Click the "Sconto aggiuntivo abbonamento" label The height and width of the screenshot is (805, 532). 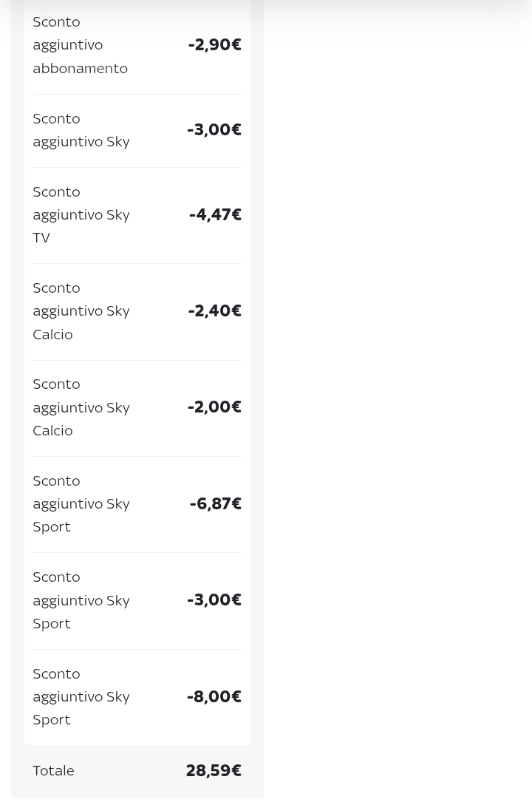click(80, 45)
